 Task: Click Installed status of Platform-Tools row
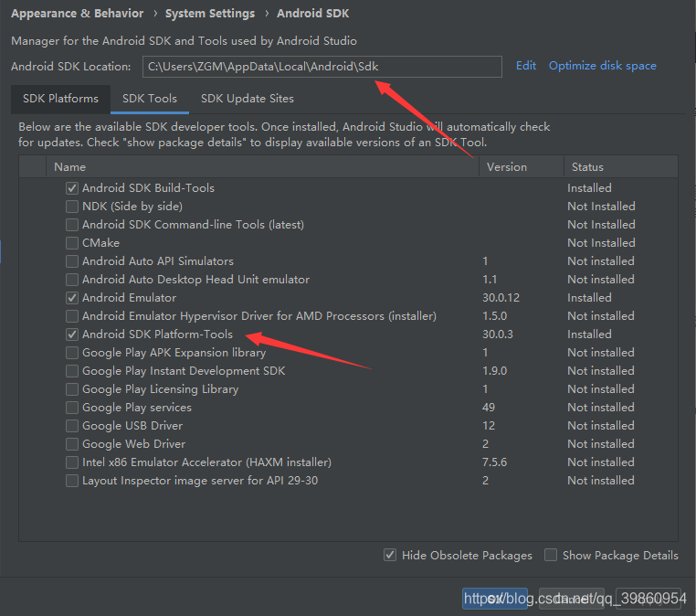[x=589, y=334]
